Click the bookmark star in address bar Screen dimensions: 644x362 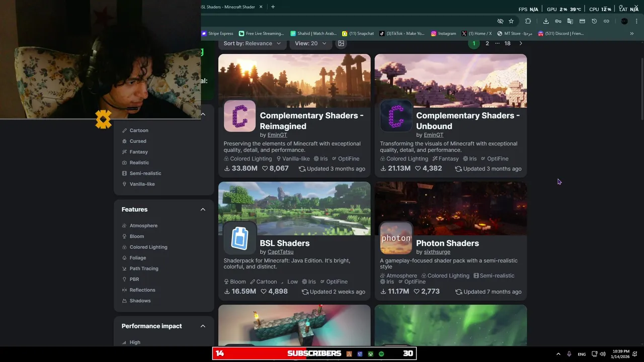pyautogui.click(x=511, y=21)
